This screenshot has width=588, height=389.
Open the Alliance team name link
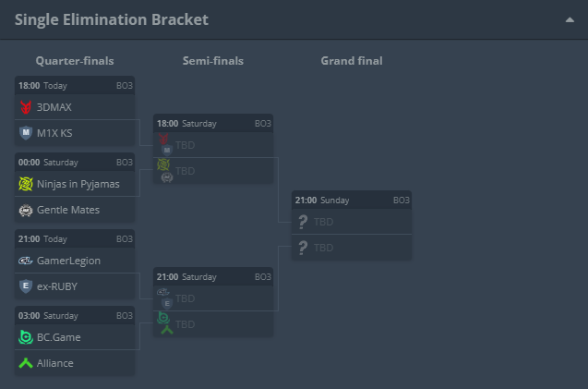55,363
